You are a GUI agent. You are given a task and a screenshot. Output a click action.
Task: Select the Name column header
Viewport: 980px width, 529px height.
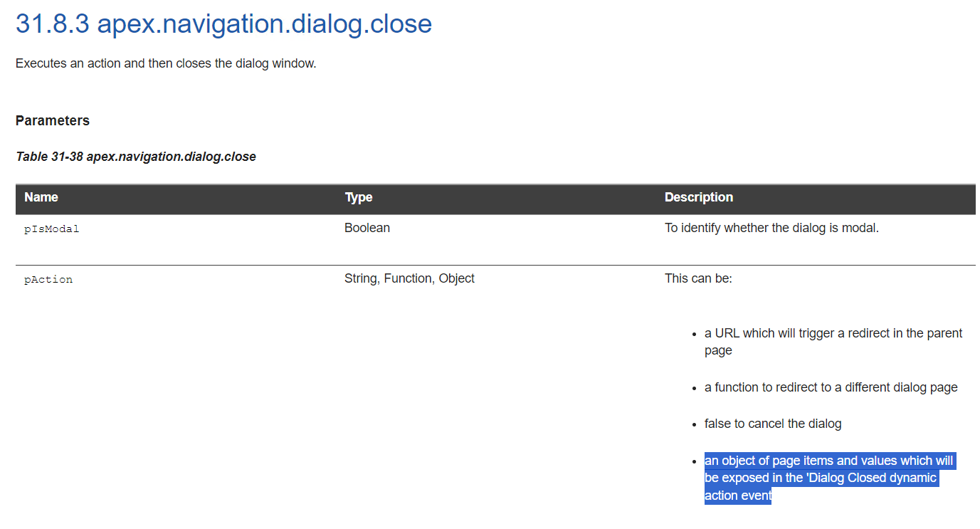click(41, 197)
